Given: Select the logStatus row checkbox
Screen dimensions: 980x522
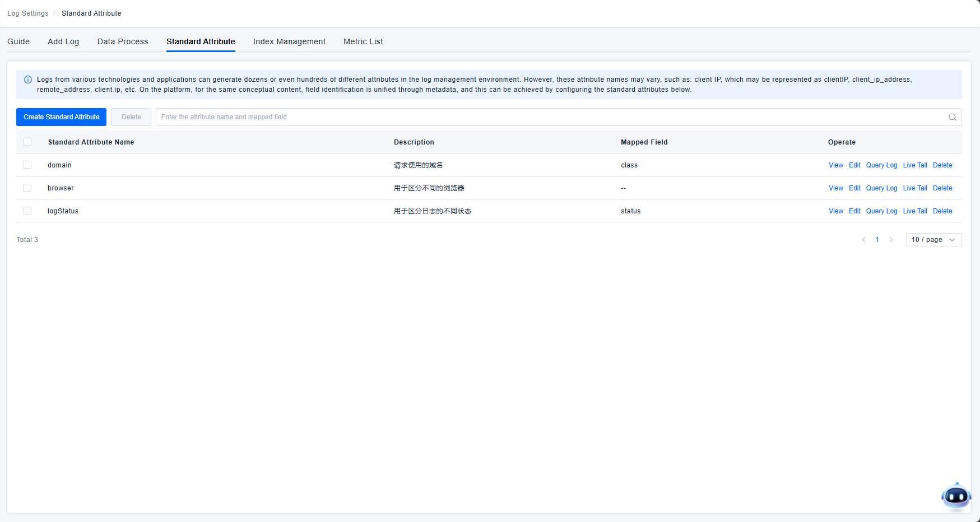Looking at the screenshot, I should (x=27, y=211).
